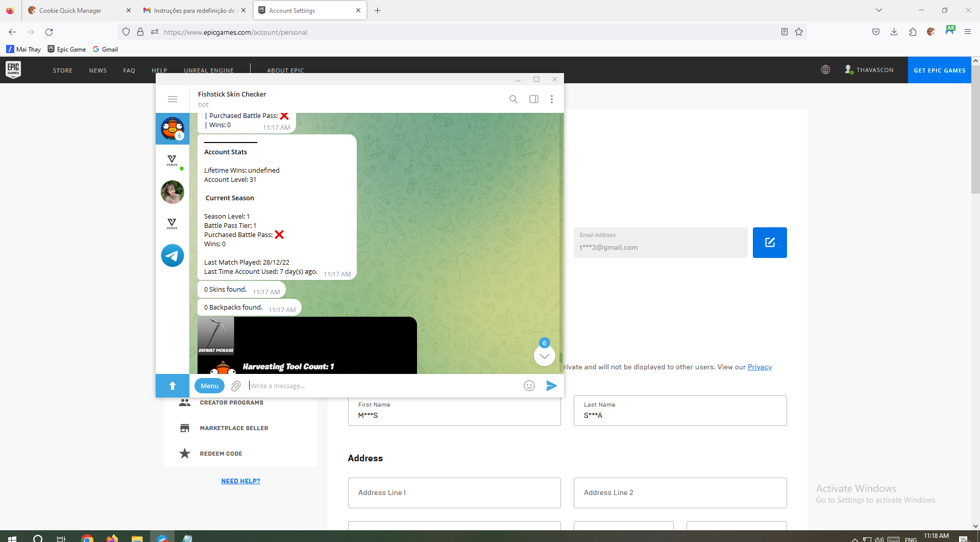This screenshot has width=980, height=542.
Task: Open browser downloads icon
Action: [x=894, y=32]
